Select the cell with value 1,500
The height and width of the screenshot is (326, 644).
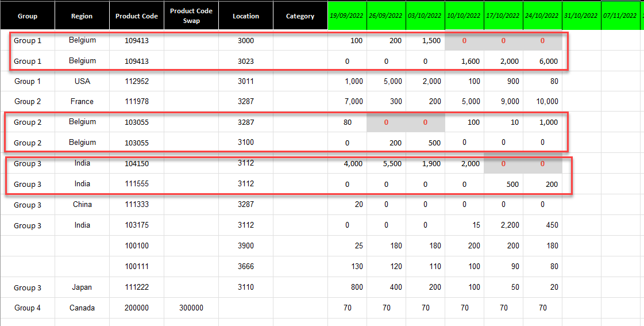click(x=425, y=40)
